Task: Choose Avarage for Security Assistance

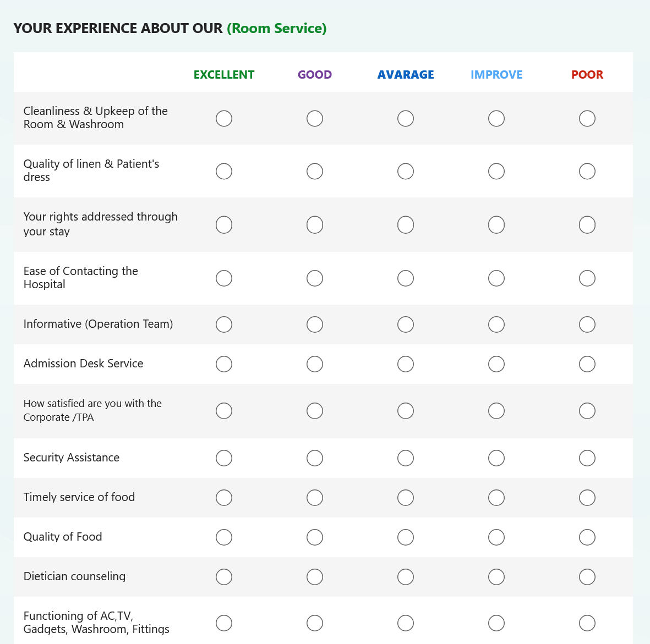Action: (x=406, y=458)
